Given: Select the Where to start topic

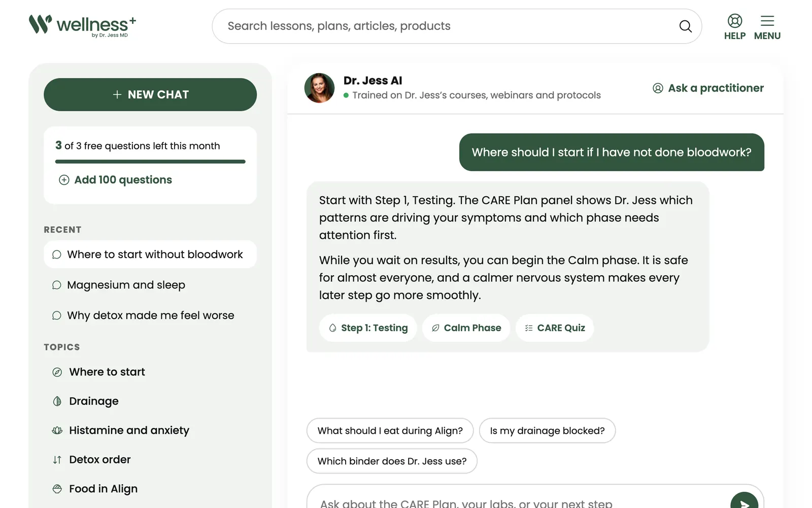Looking at the screenshot, I should [150, 372].
